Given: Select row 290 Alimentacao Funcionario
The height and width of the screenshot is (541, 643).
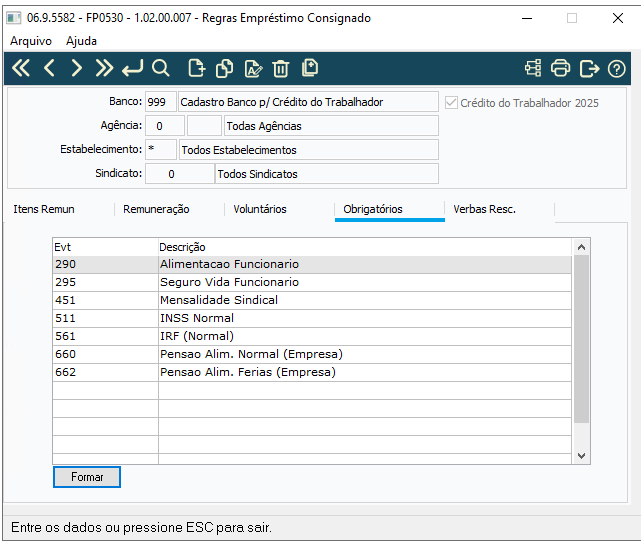Looking at the screenshot, I should click(312, 264).
